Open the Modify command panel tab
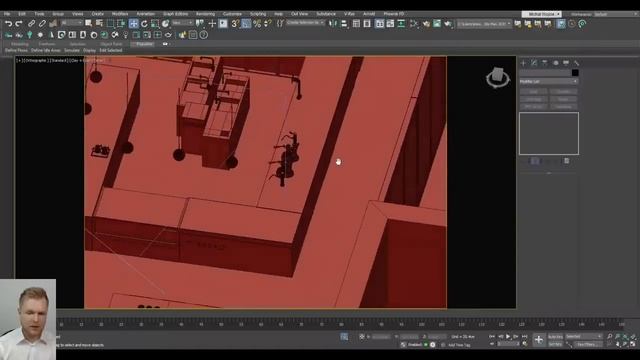 pyautogui.click(x=534, y=63)
